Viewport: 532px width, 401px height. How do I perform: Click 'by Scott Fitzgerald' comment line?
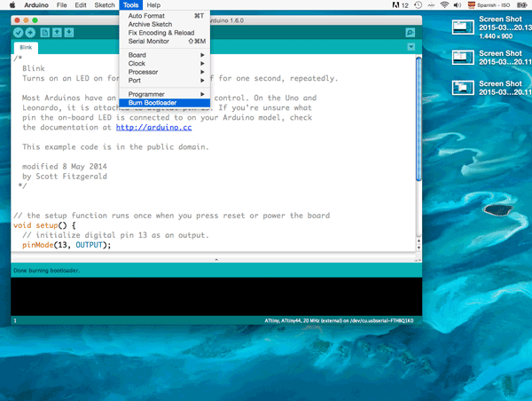[65, 177]
